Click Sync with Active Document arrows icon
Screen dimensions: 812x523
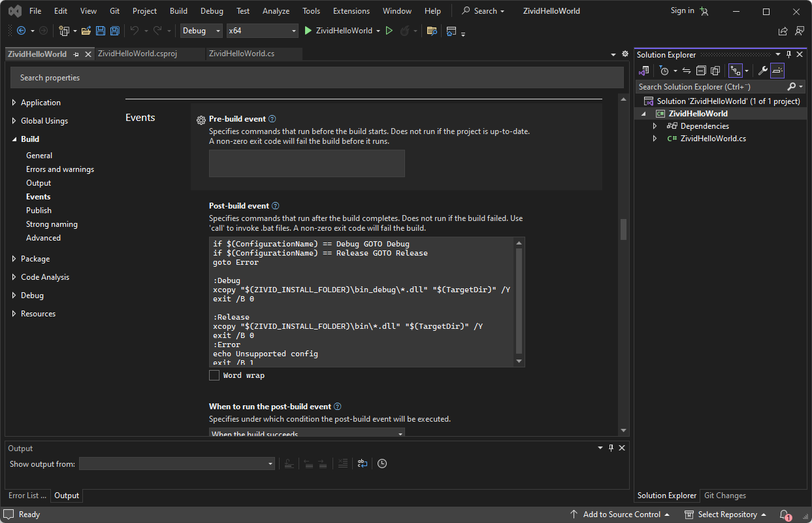(x=686, y=71)
